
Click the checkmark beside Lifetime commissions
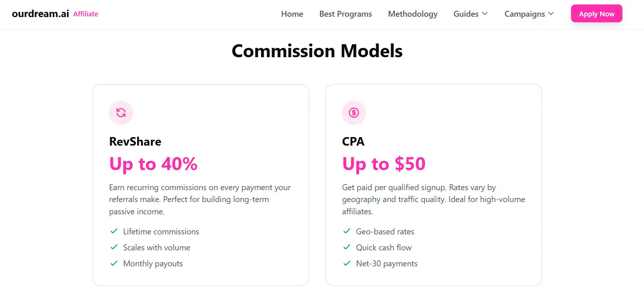[114, 231]
